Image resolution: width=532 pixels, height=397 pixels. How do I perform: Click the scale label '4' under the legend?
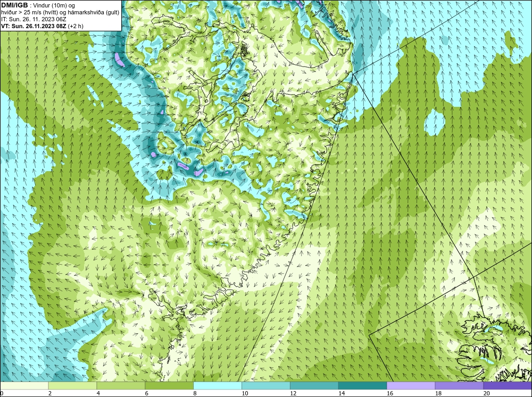(98, 393)
